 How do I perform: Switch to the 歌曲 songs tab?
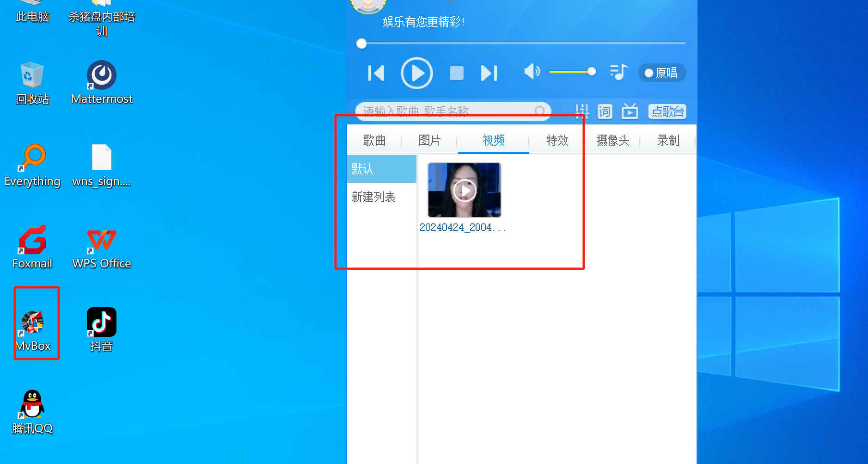[374, 141]
